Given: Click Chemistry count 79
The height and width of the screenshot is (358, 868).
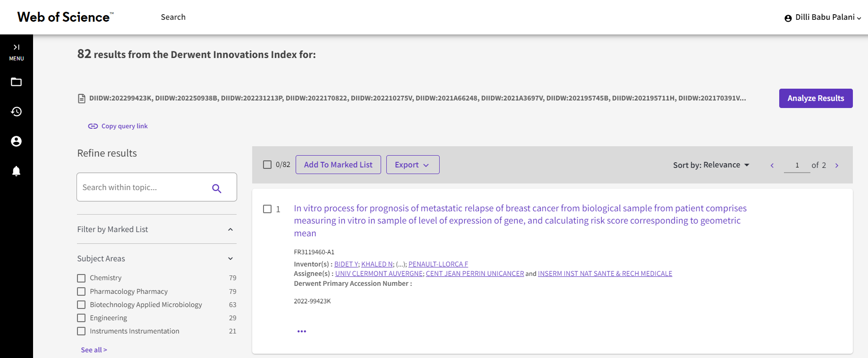Looking at the screenshot, I should [x=233, y=278].
